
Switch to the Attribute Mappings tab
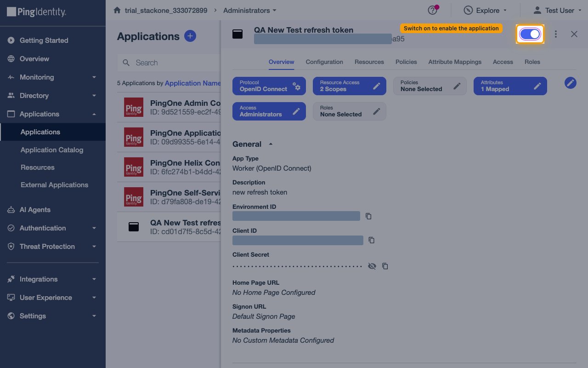click(455, 62)
